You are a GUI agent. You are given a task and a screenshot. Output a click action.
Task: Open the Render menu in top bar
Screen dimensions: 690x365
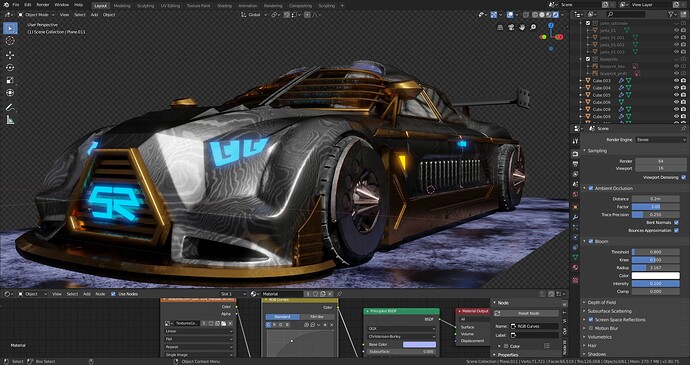pos(43,5)
